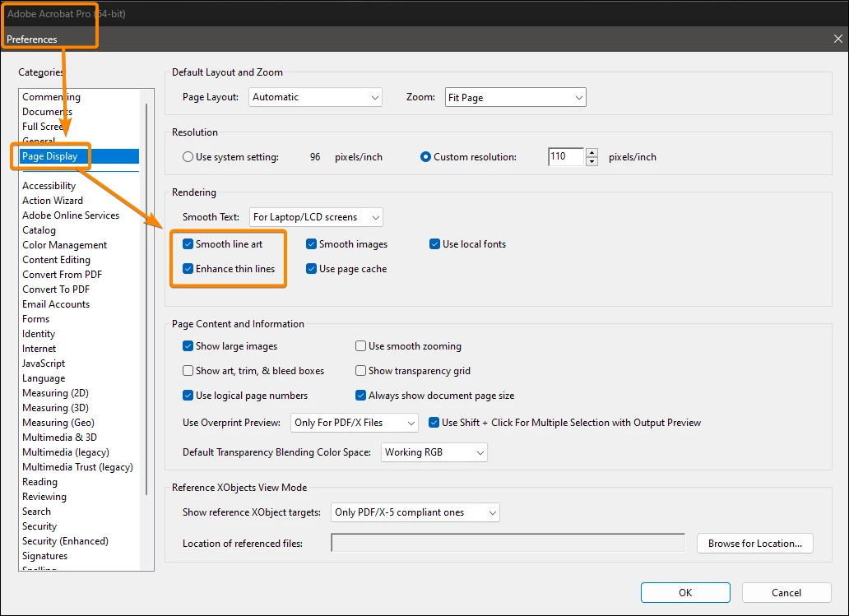Select Catalog category
849x616 pixels.
(39, 230)
